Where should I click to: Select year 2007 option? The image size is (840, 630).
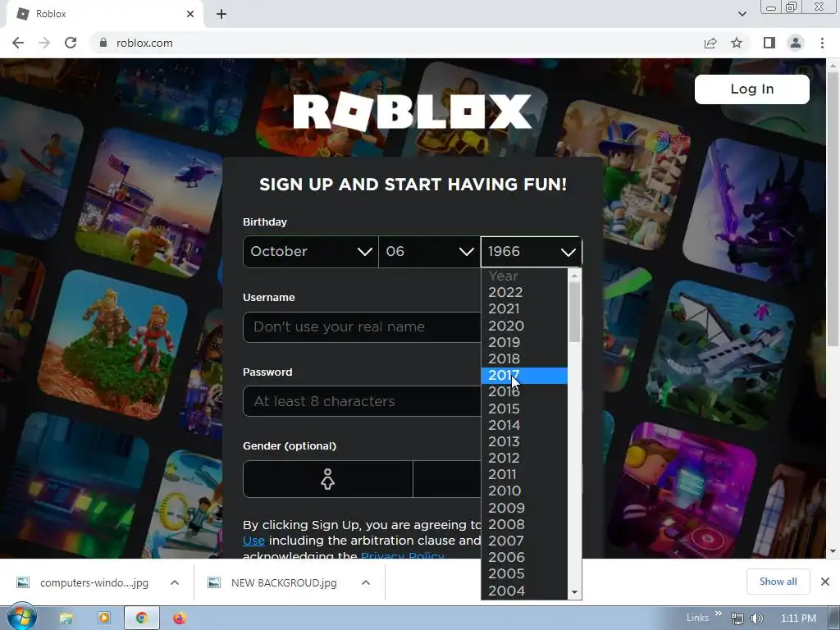click(x=524, y=541)
